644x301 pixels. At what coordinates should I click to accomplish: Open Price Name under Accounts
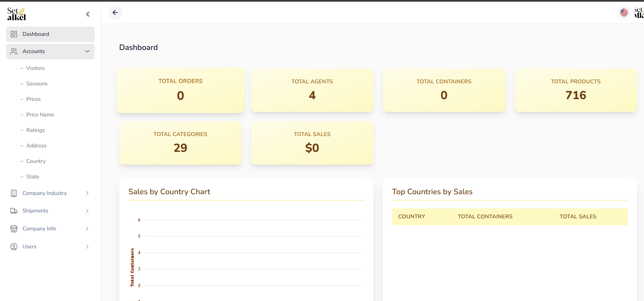[40, 115]
